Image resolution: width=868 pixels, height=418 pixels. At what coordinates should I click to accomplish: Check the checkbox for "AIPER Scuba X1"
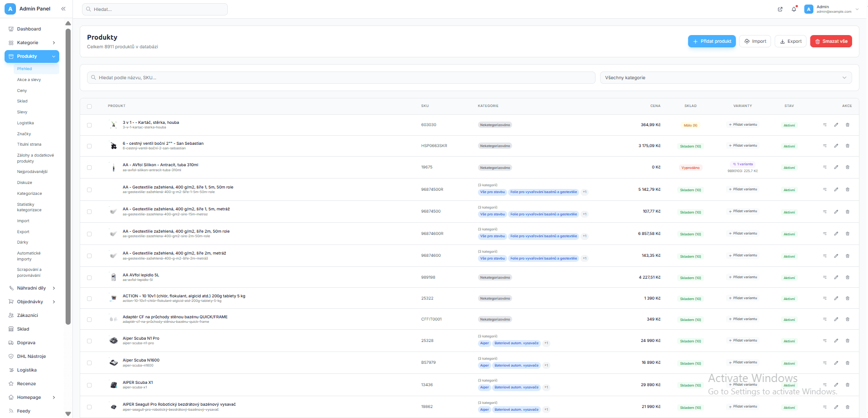[x=89, y=385]
